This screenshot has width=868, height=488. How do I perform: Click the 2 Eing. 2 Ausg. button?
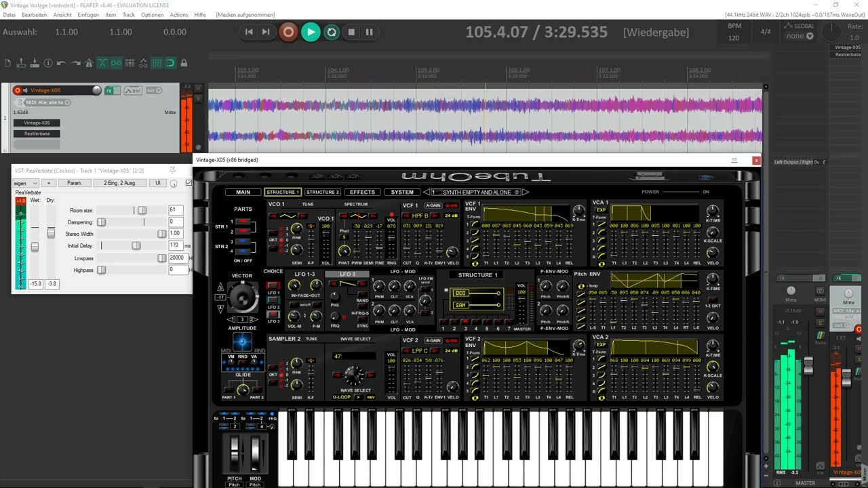point(120,183)
